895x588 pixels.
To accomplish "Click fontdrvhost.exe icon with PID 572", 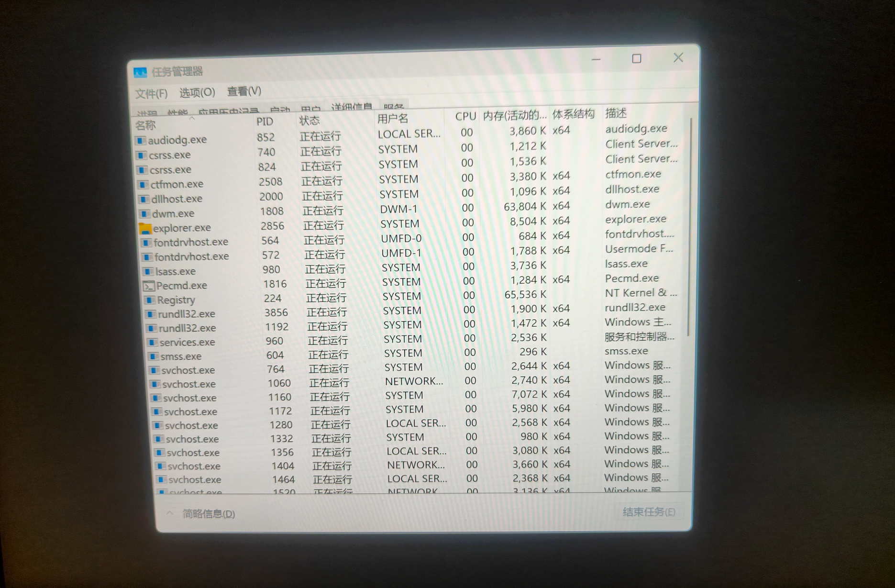I will pyautogui.click(x=147, y=257).
